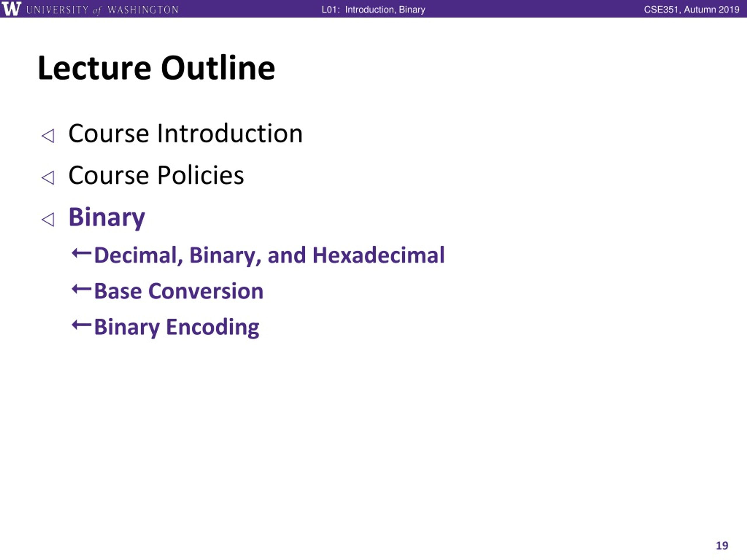The image size is (747, 560).
Task: Click the slide number 19
Action: point(722,546)
